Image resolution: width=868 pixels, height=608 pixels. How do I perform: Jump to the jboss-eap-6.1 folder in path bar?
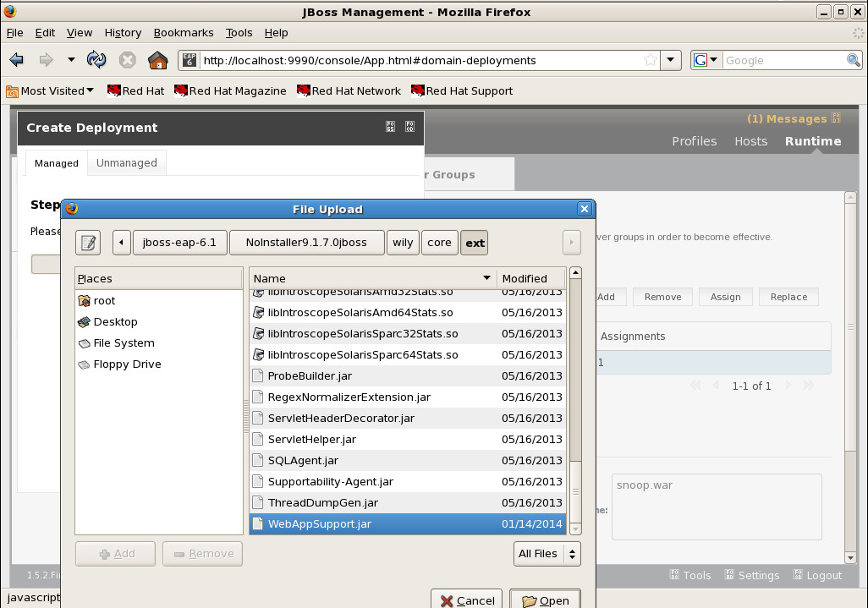[x=180, y=243]
